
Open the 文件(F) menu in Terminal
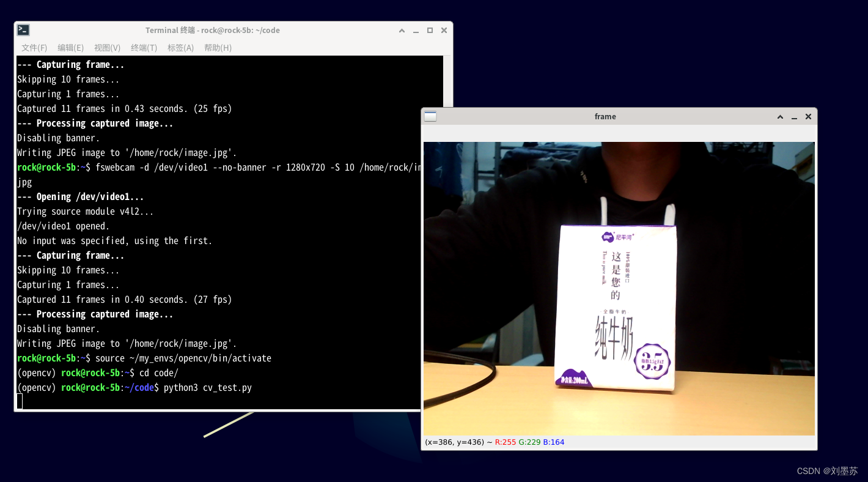(x=34, y=48)
